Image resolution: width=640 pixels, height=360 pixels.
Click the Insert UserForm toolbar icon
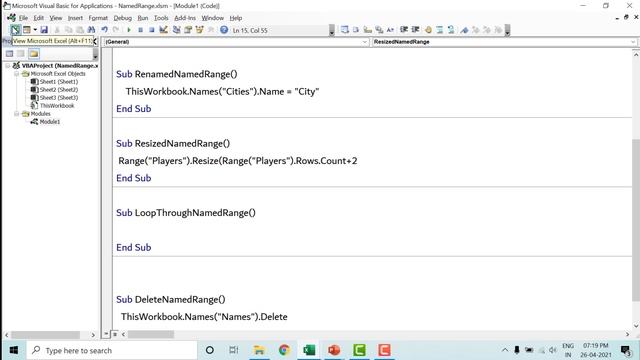pos(27,30)
